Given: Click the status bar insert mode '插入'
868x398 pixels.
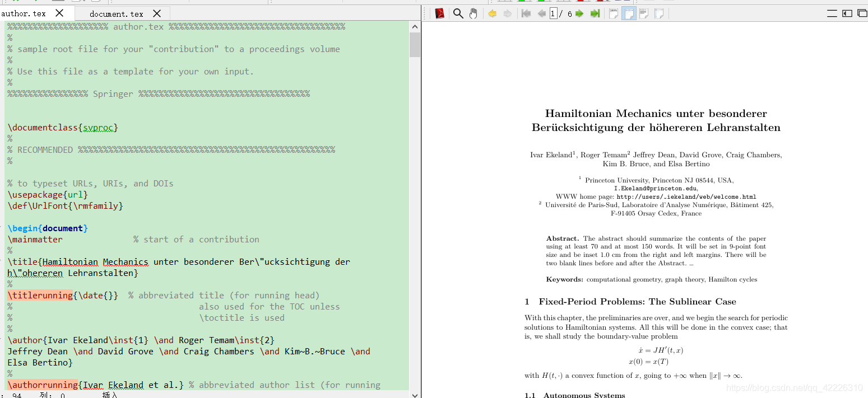Looking at the screenshot, I should click(110, 395).
